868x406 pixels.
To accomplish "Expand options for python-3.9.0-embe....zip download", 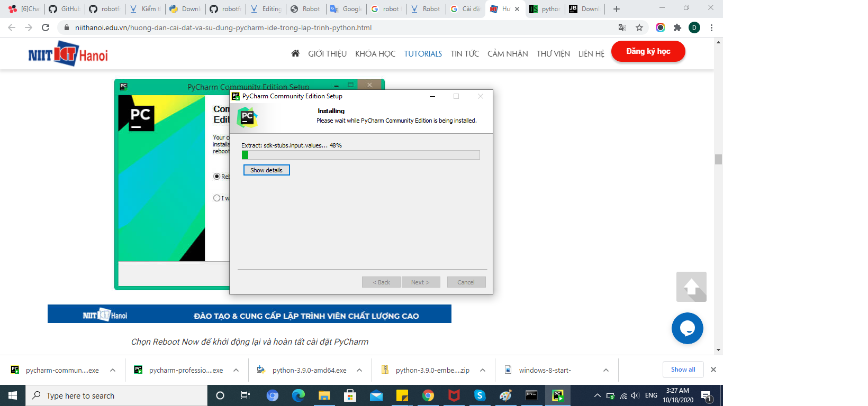I will point(483,370).
